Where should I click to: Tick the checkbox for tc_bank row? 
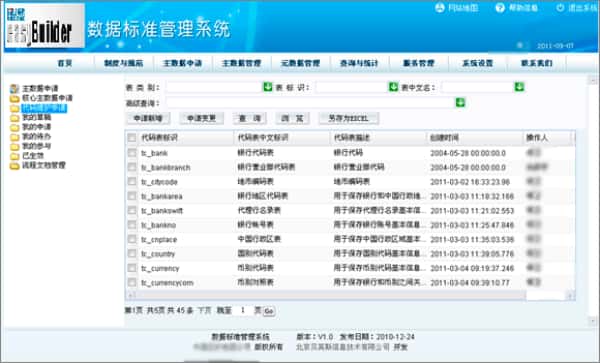pos(132,153)
